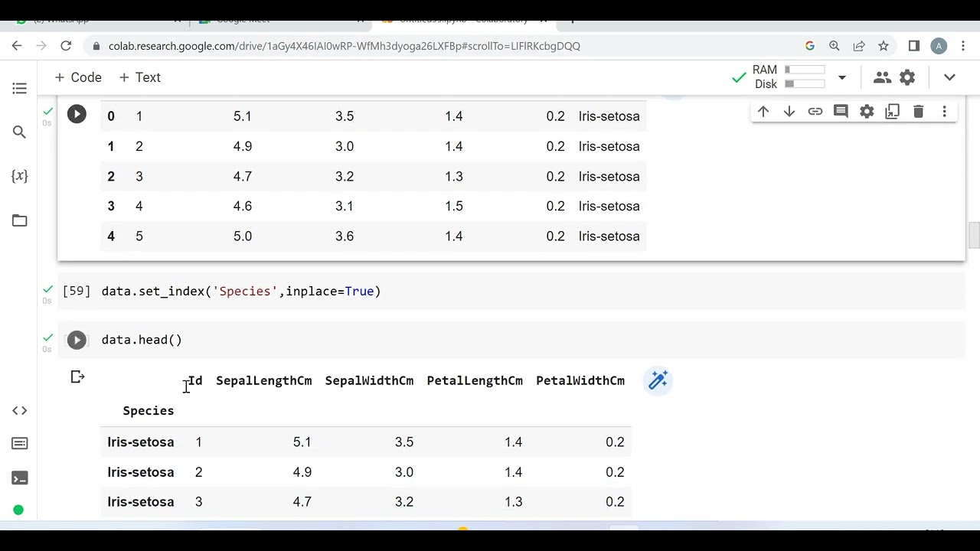Click the suggest charts magic wand icon
The width and height of the screenshot is (980, 551).
[x=658, y=380]
